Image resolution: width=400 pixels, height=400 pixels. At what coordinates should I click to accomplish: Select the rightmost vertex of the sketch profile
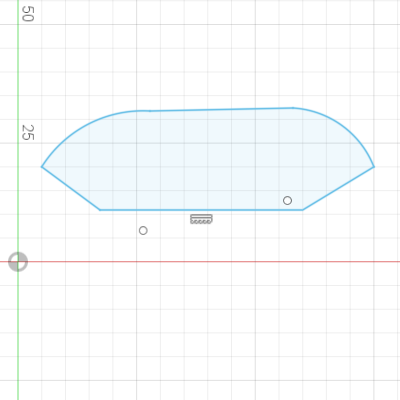374,167
